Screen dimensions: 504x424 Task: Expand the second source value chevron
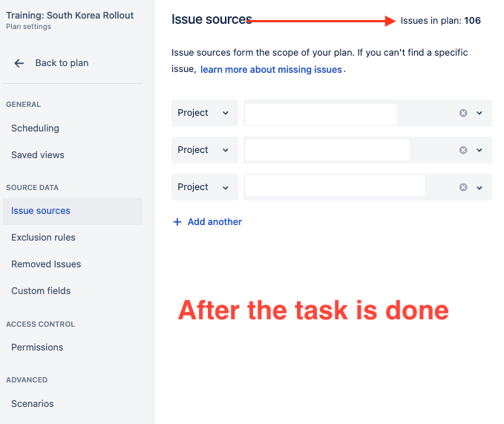coord(480,150)
